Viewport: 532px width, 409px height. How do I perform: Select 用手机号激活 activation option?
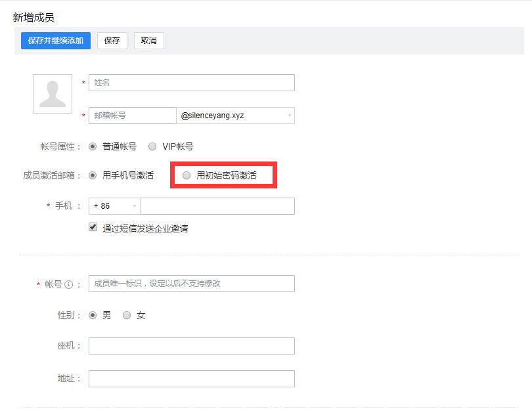[x=92, y=175]
